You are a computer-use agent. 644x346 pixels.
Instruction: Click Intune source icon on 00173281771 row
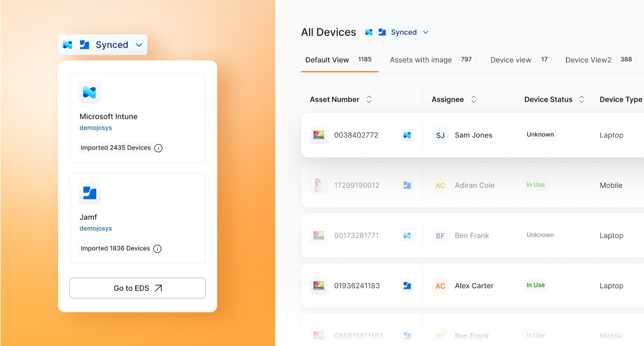pyautogui.click(x=407, y=236)
